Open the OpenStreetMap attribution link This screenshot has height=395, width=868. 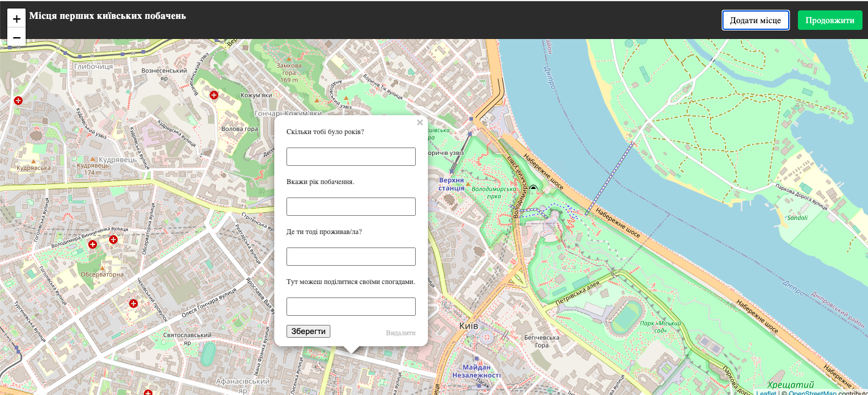click(813, 391)
